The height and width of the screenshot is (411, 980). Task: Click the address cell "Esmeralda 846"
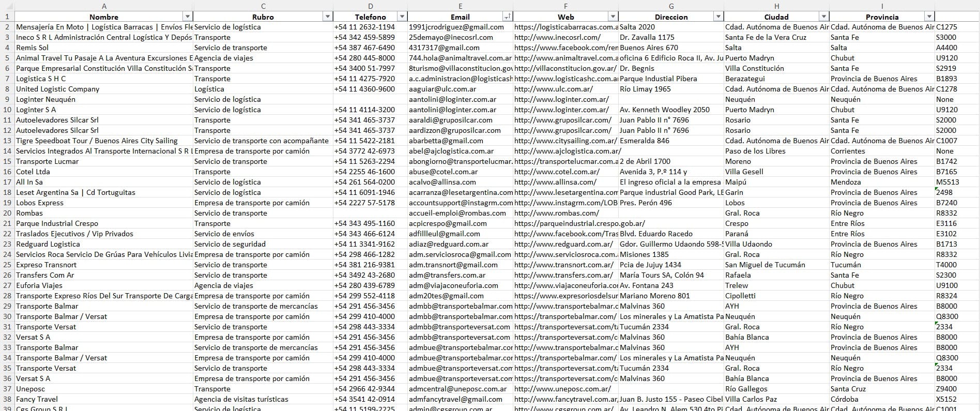click(671, 141)
